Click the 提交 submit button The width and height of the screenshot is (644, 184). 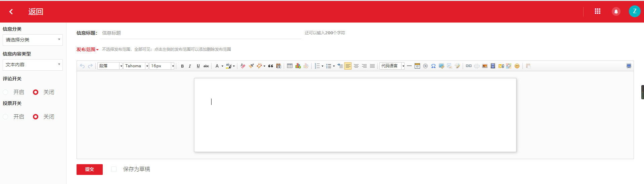click(x=90, y=170)
